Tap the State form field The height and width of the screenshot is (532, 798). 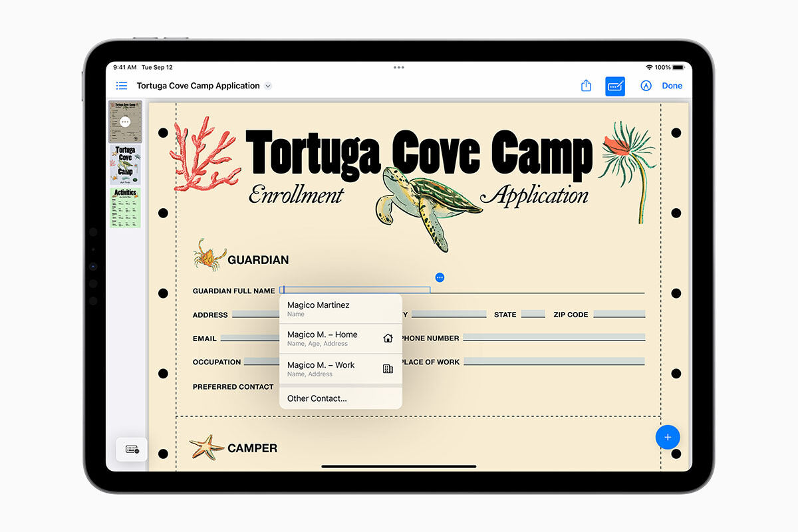(x=533, y=314)
